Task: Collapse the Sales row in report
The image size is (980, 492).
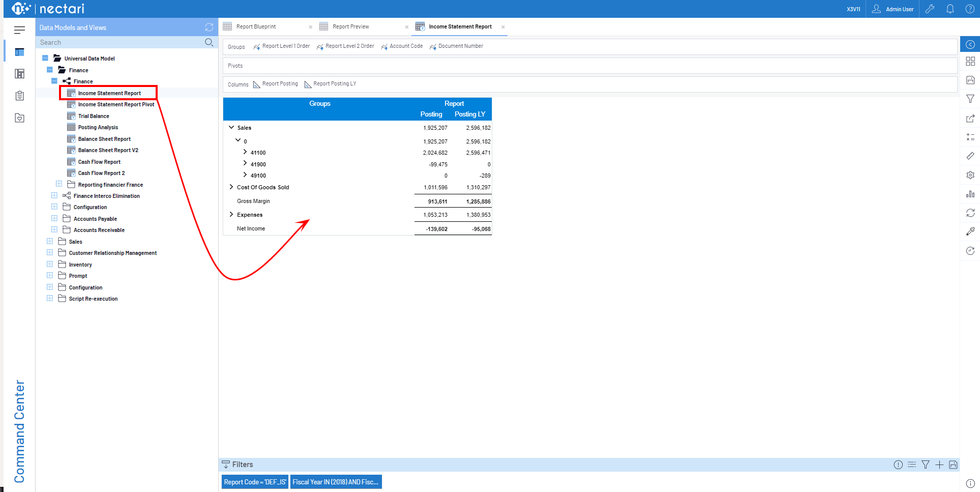Action: [231, 128]
